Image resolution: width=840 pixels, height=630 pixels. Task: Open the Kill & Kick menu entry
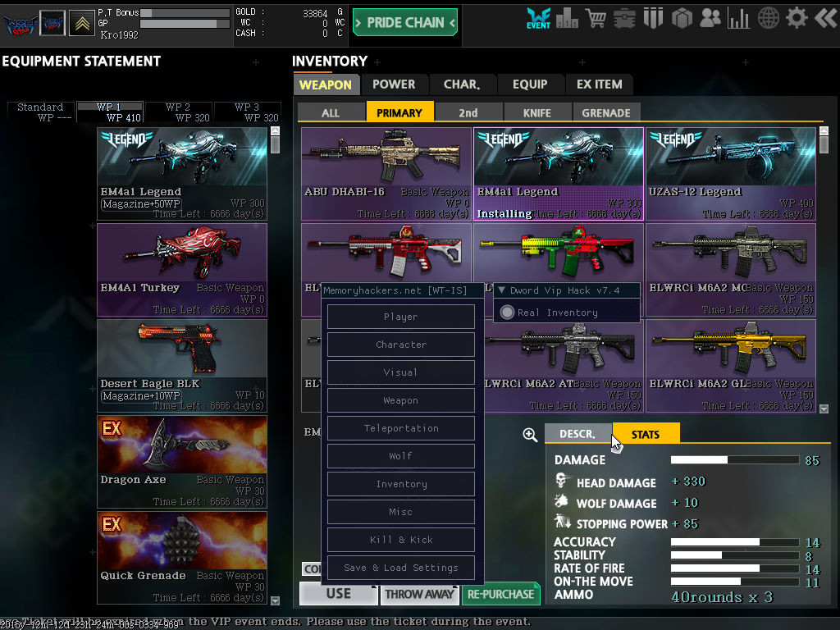400,540
